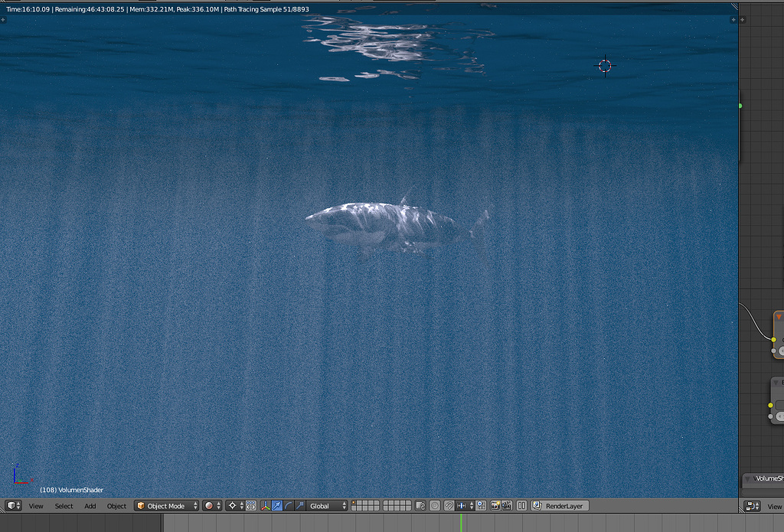
Task: Click the RenderLayer selector button
Action: coord(560,505)
